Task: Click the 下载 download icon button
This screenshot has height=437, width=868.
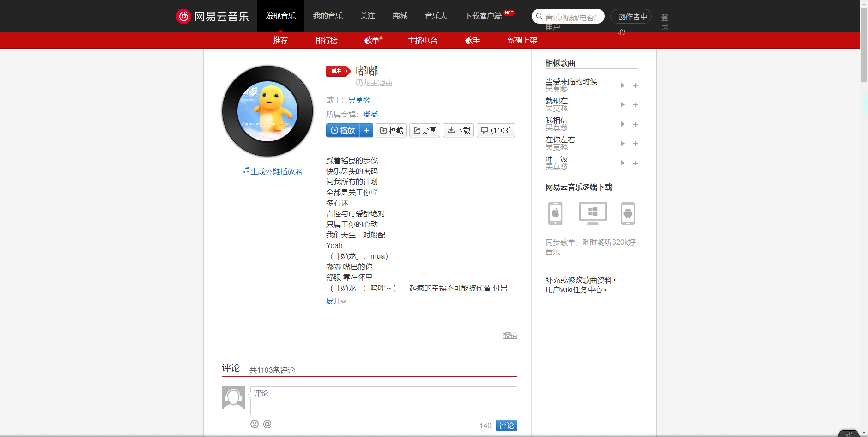Action: (458, 130)
